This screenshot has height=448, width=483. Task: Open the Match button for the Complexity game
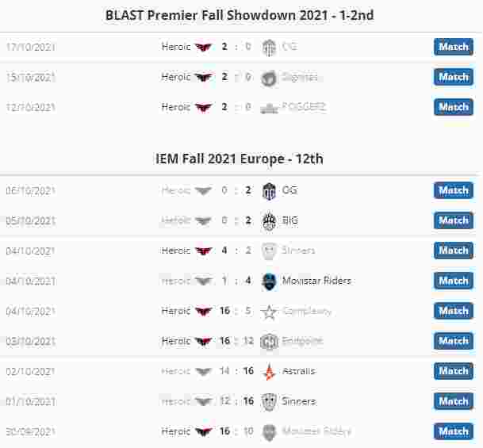454,311
